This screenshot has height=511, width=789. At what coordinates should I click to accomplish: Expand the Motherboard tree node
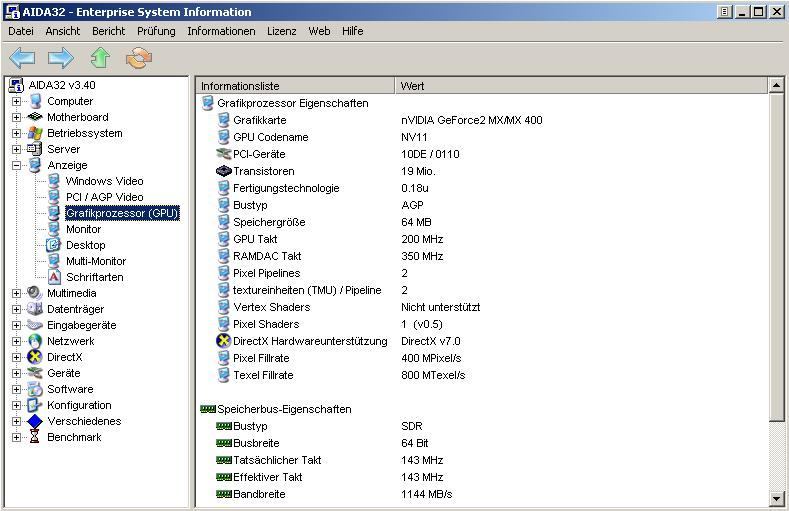tap(17, 117)
